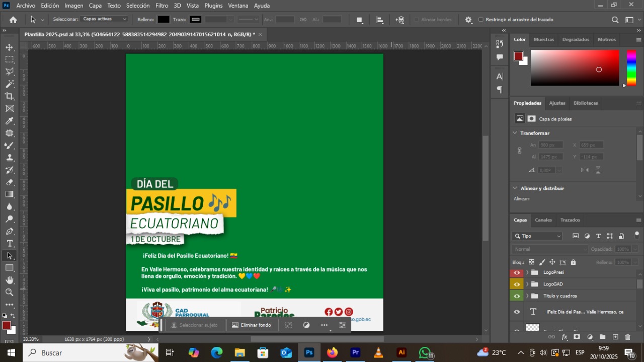Lock all with the padlock icon
Screen dimensions: 644x362
pyautogui.click(x=573, y=262)
